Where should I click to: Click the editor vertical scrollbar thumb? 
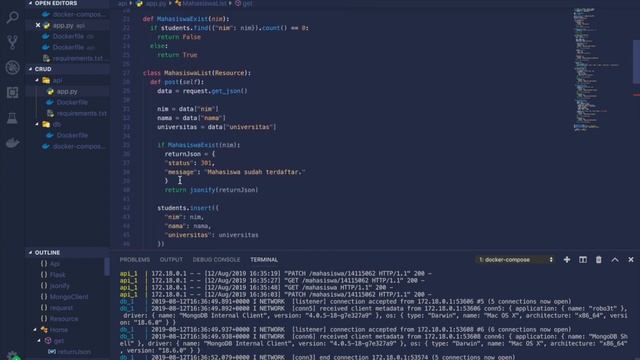coord(636,62)
